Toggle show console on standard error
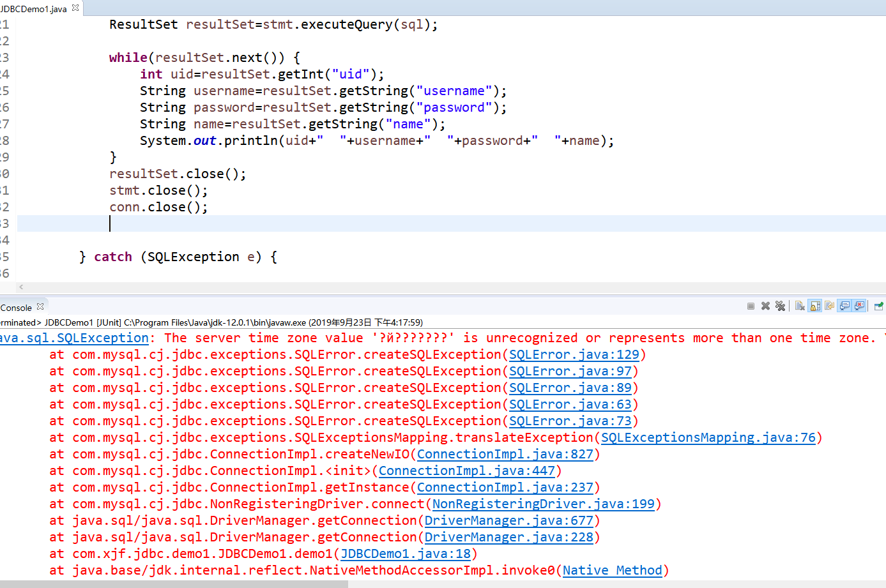The width and height of the screenshot is (886, 588). pyautogui.click(x=859, y=306)
